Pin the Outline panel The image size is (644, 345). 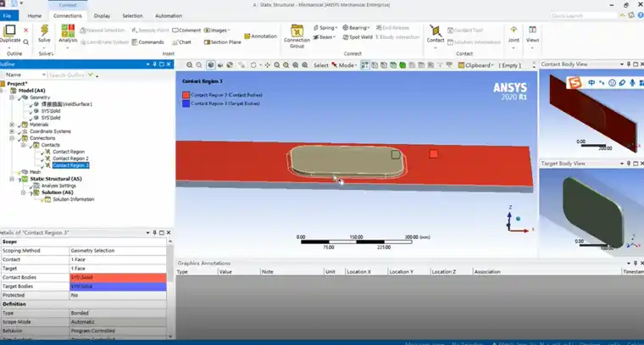155,64
